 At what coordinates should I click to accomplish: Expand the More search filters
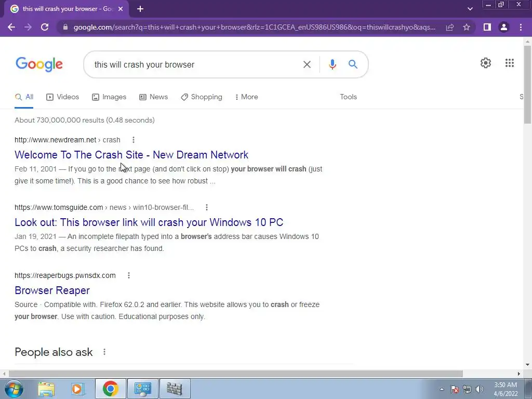247,97
